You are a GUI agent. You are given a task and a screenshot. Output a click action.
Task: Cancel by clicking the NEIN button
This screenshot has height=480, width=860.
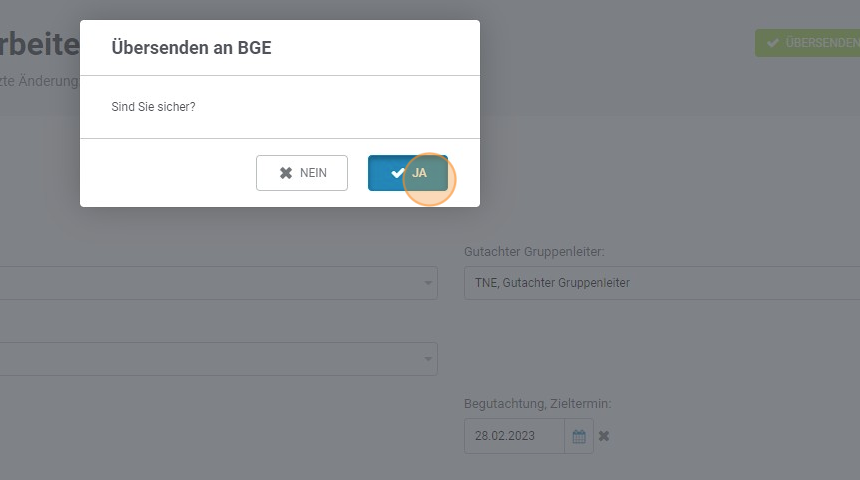(302, 173)
